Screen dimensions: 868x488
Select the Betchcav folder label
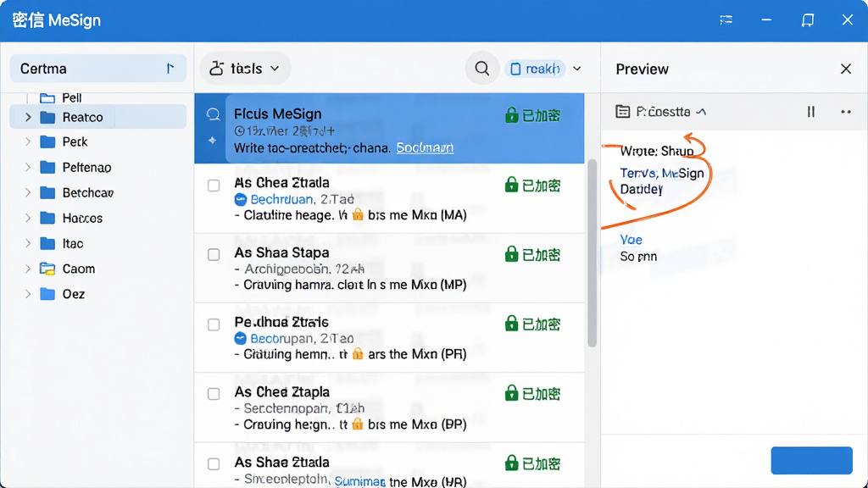(88, 192)
